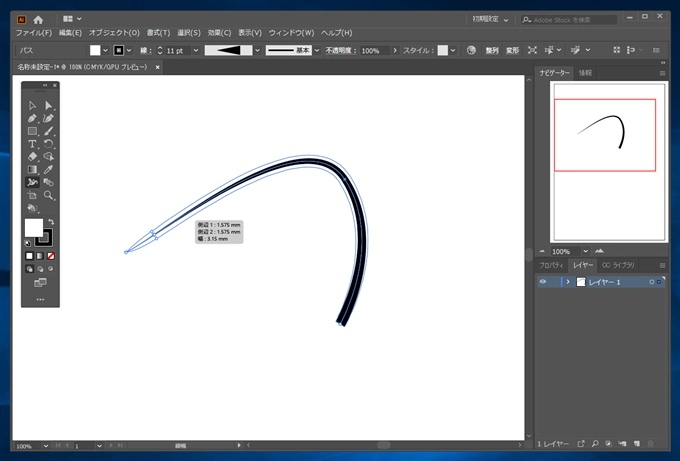
Task: Open the オブジェクト(O) menu
Action: [114, 33]
